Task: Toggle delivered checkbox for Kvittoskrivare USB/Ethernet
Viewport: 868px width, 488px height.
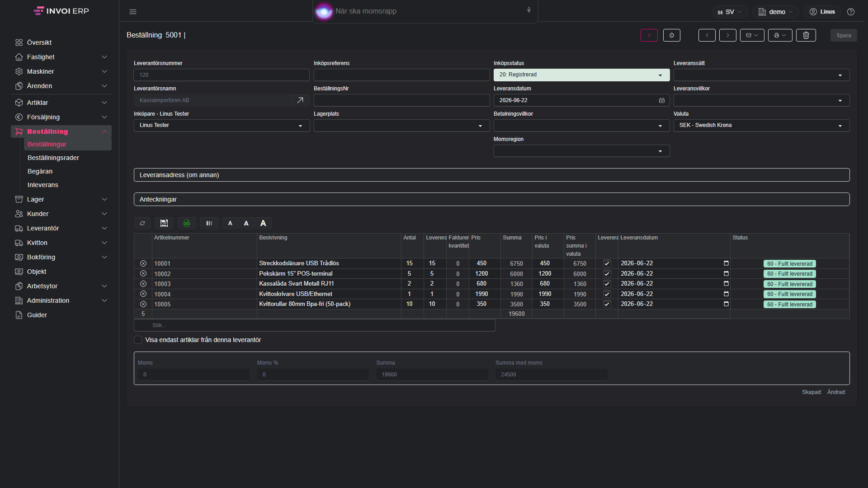Action: (607, 294)
